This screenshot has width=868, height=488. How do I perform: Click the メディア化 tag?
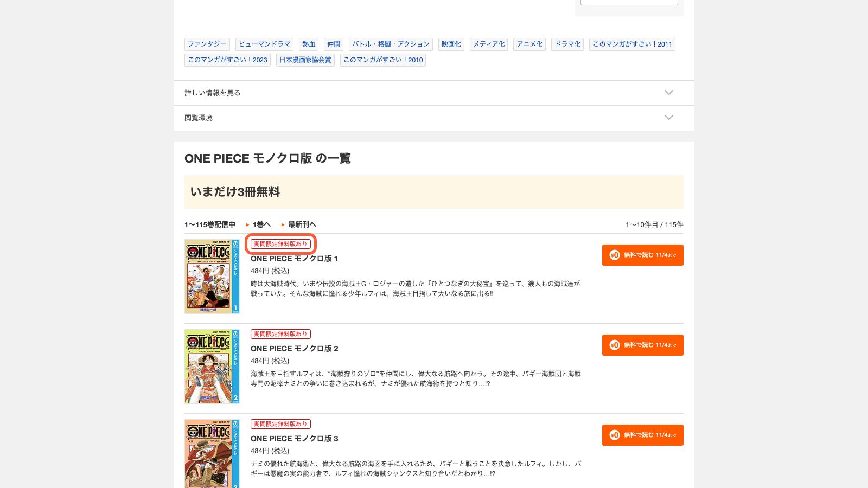[489, 44]
